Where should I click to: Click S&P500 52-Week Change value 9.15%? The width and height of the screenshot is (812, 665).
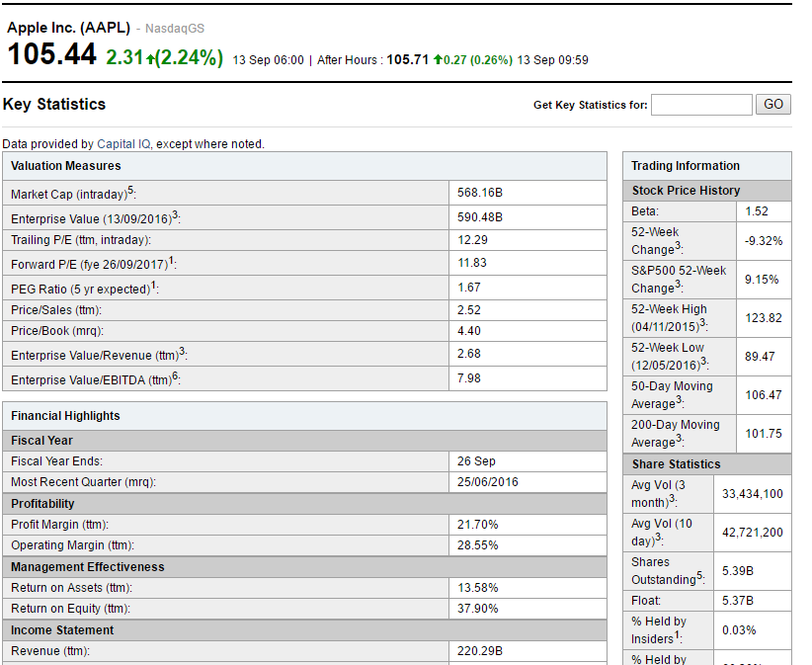point(762,280)
